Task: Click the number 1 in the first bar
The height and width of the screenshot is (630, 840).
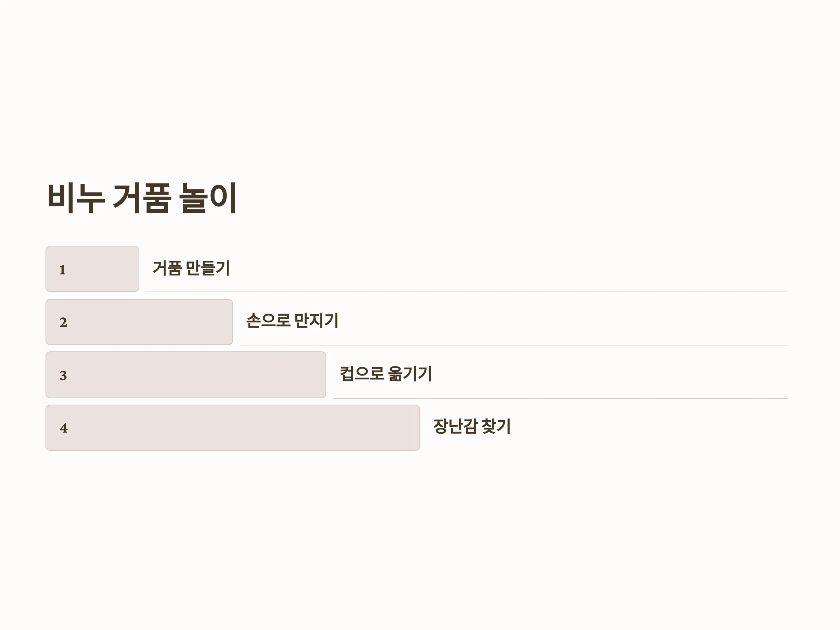Action: [x=62, y=269]
